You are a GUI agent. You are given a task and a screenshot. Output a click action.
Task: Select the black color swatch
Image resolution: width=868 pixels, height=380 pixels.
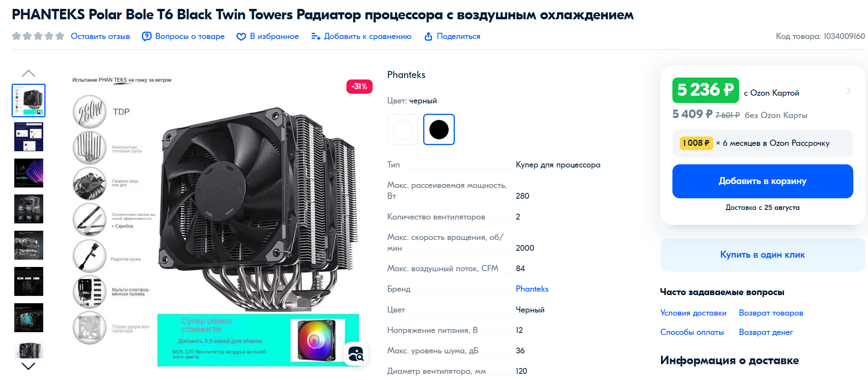click(439, 130)
